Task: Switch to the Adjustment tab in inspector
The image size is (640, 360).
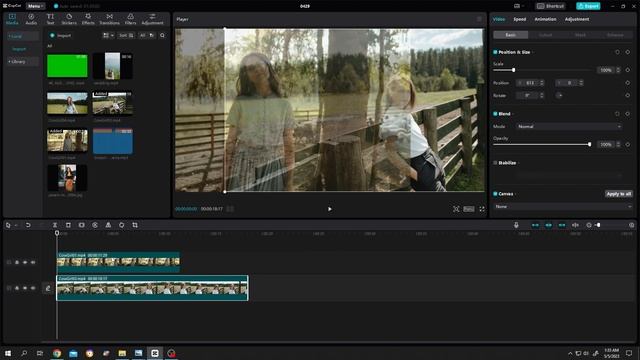Action: coord(577,19)
